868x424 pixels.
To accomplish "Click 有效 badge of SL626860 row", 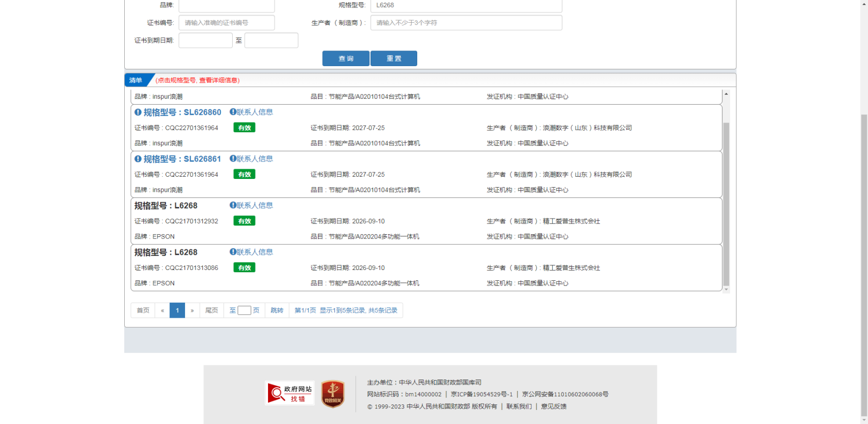I will (x=245, y=128).
